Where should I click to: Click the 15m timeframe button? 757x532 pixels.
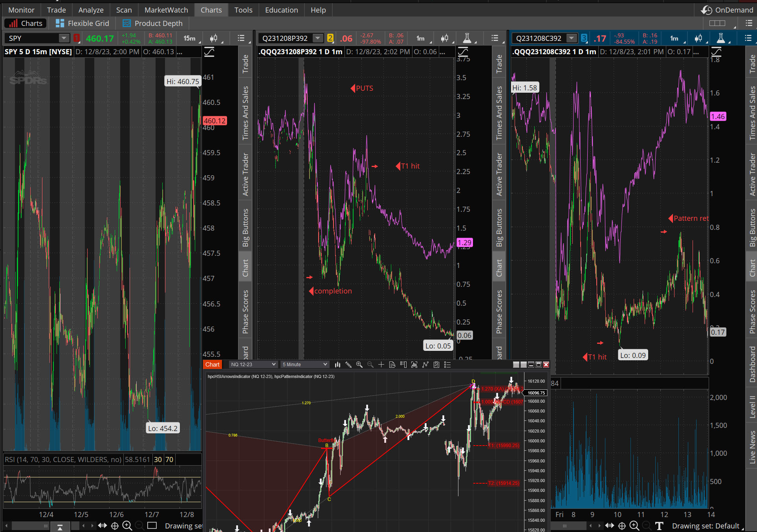(189, 38)
